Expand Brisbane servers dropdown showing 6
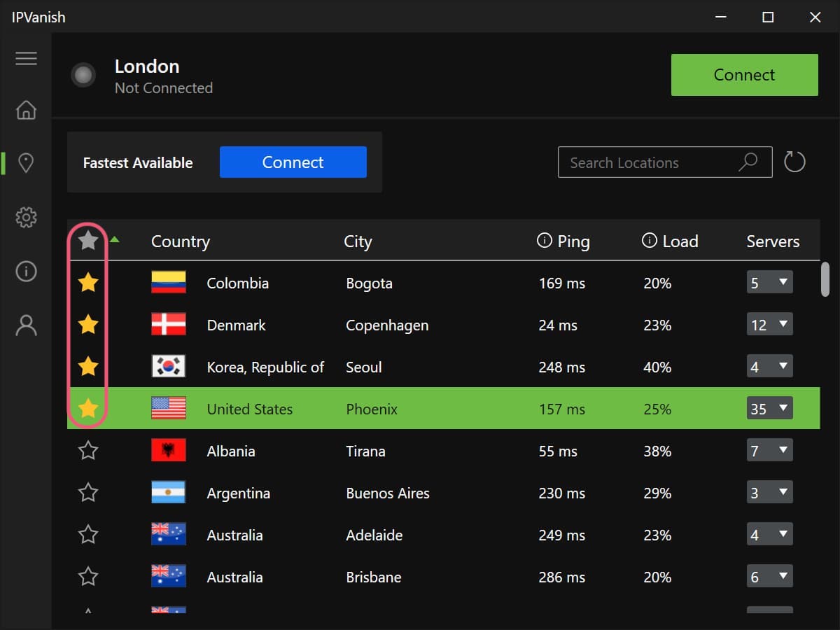 pos(769,577)
